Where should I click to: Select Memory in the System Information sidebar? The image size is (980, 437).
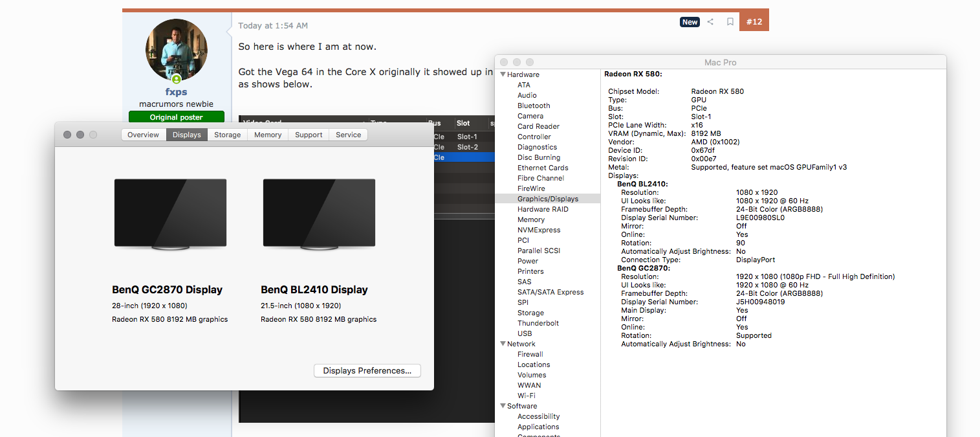click(530, 219)
